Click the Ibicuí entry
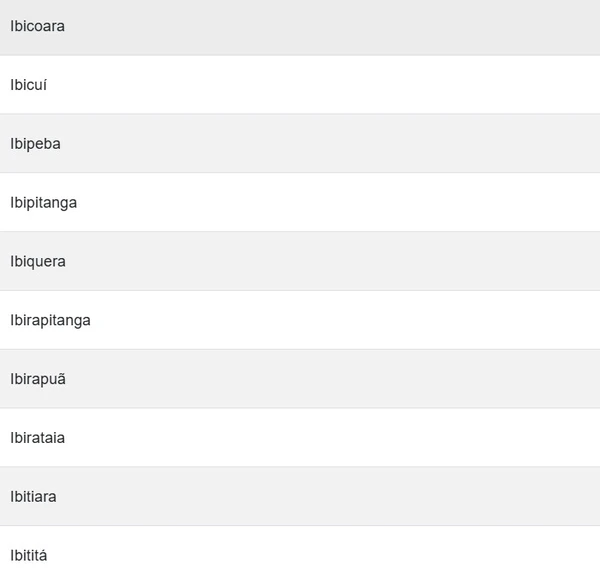Image resolution: width=600 pixels, height=580 pixels. [300, 85]
